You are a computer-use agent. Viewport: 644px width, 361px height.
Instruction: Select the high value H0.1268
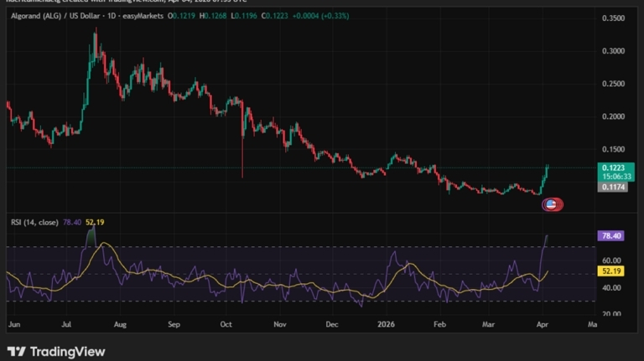[213, 16]
